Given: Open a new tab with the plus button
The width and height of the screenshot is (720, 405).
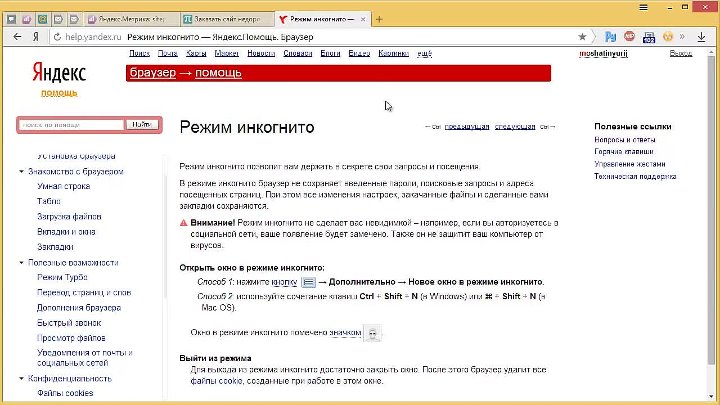Looking at the screenshot, I should (x=378, y=19).
